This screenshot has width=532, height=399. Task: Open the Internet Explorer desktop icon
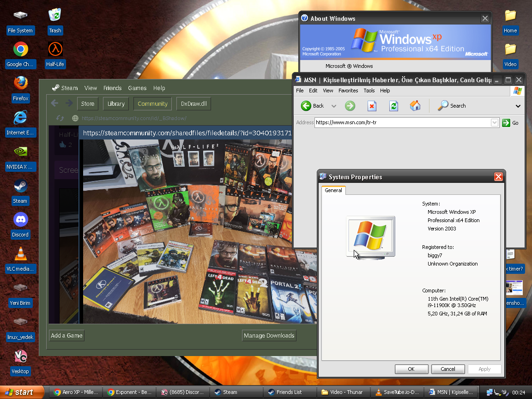click(x=20, y=123)
